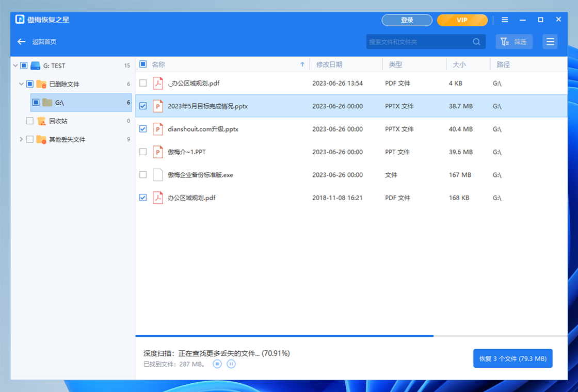Click the scan progress bar
The width and height of the screenshot is (578, 392).
point(351,336)
